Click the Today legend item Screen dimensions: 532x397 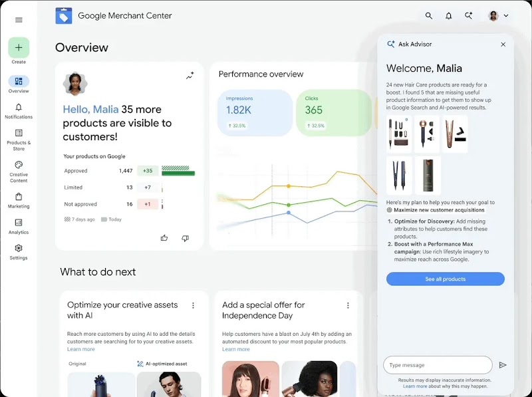coord(111,219)
